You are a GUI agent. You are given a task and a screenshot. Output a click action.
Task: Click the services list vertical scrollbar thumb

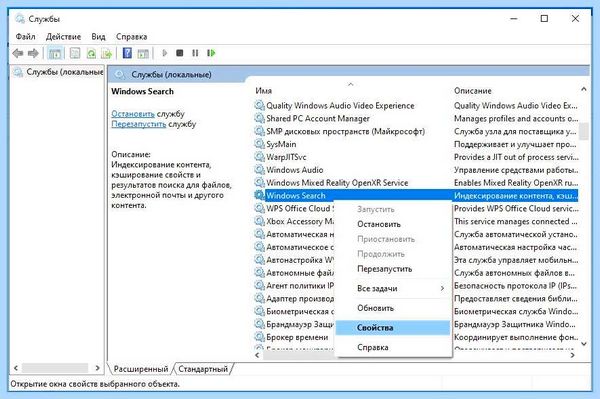pos(584,131)
